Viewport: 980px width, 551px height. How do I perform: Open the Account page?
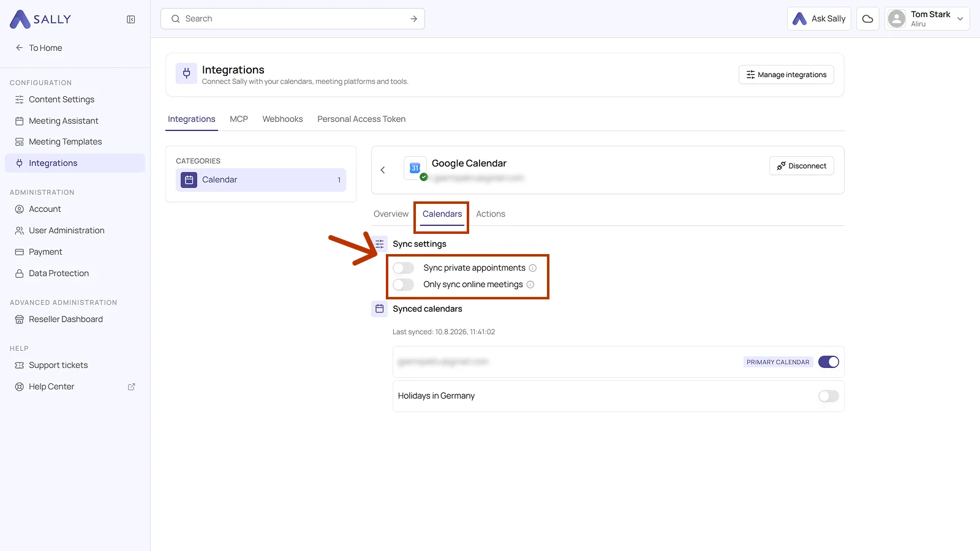pos(75,209)
